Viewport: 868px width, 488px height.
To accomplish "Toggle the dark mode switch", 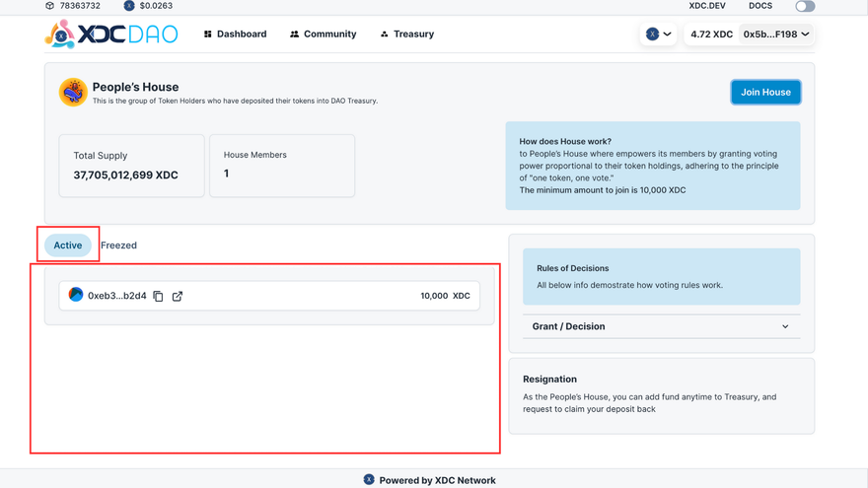I will tap(805, 6).
